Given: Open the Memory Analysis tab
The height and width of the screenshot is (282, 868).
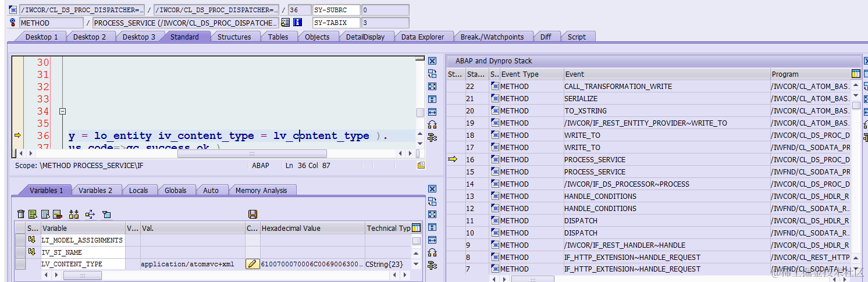Looking at the screenshot, I should (261, 190).
